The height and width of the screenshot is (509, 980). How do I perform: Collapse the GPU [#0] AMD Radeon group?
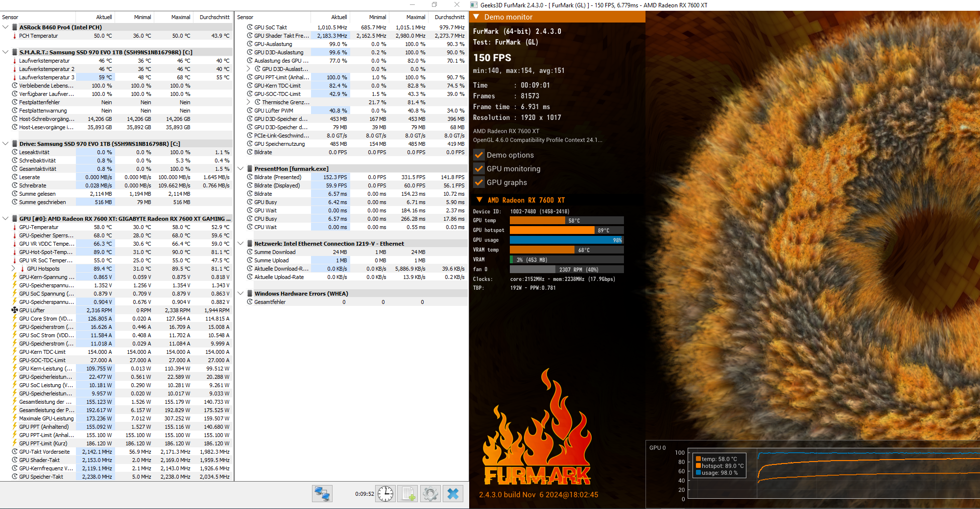(x=5, y=219)
